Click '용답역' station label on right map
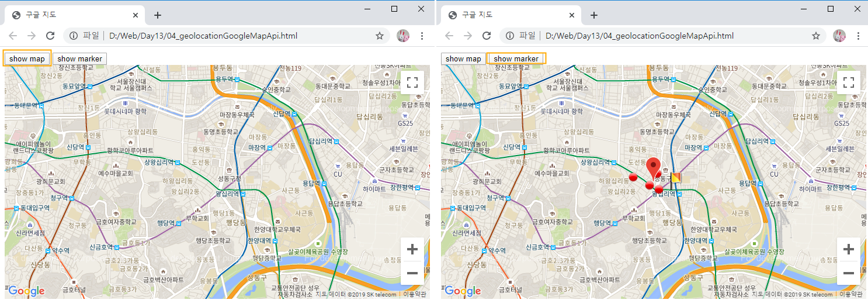The height and width of the screenshot is (303, 868). coord(748,184)
